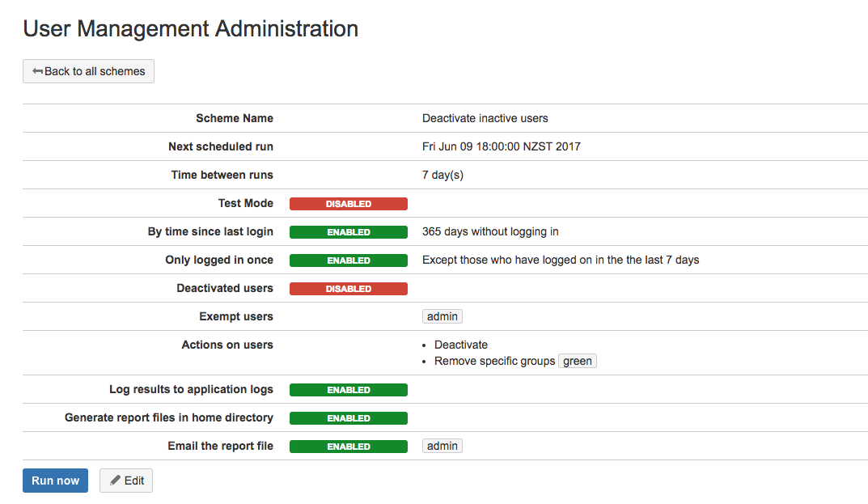This screenshot has width=868, height=504.
Task: Return via 'Back to all schemes'
Action: tap(88, 71)
